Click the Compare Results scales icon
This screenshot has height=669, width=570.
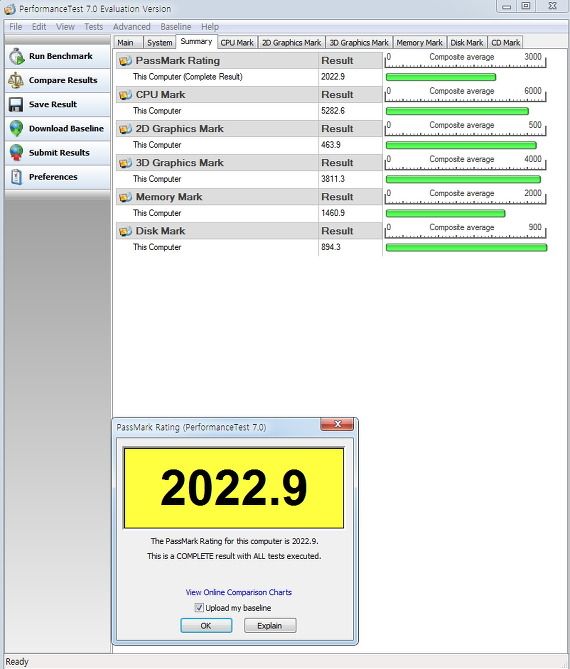pos(16,80)
